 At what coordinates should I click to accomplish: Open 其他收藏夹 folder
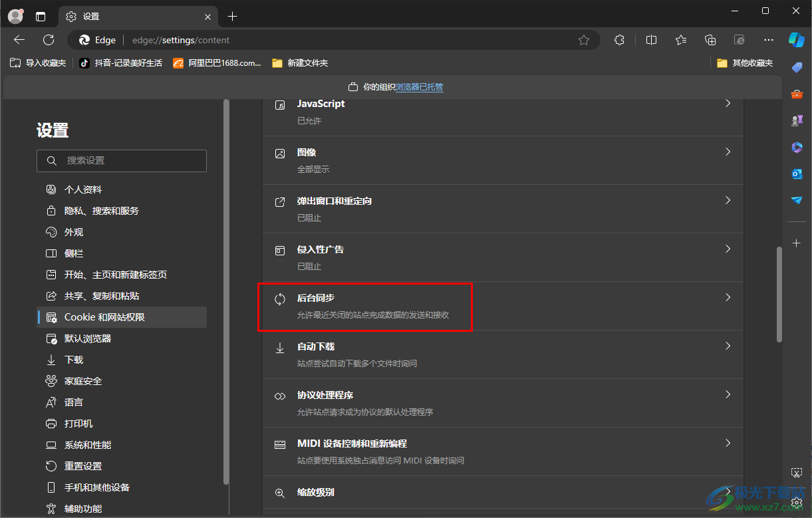[x=745, y=63]
